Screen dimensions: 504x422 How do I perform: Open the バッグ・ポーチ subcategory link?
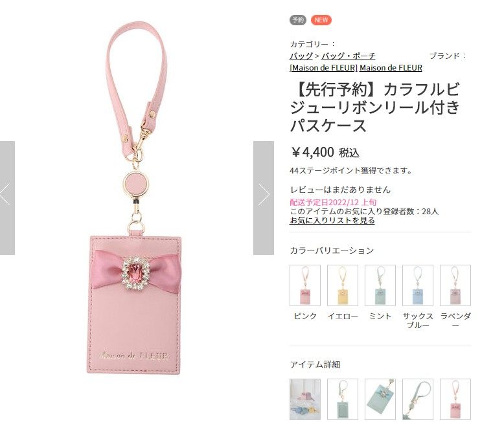(x=349, y=56)
